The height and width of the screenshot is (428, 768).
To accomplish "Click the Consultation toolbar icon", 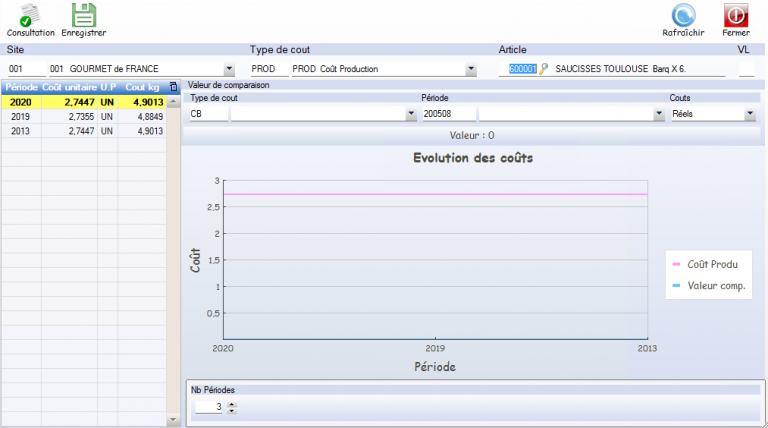I will 23,15.
